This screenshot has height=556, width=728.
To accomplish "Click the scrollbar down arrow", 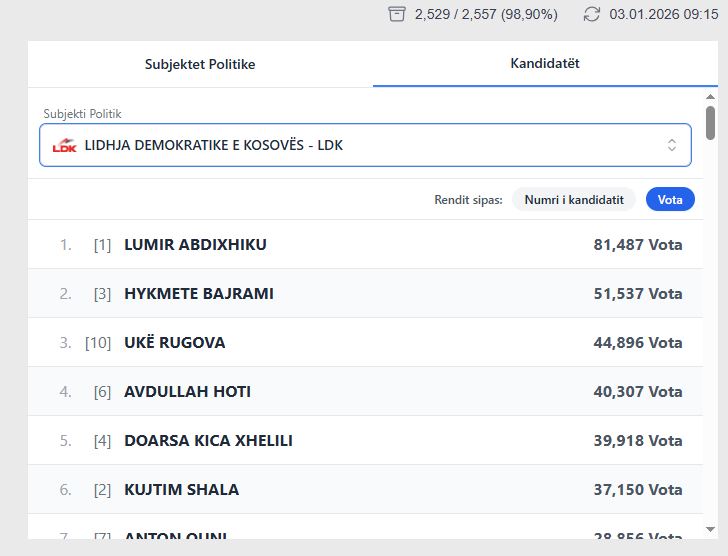I will point(710,529).
